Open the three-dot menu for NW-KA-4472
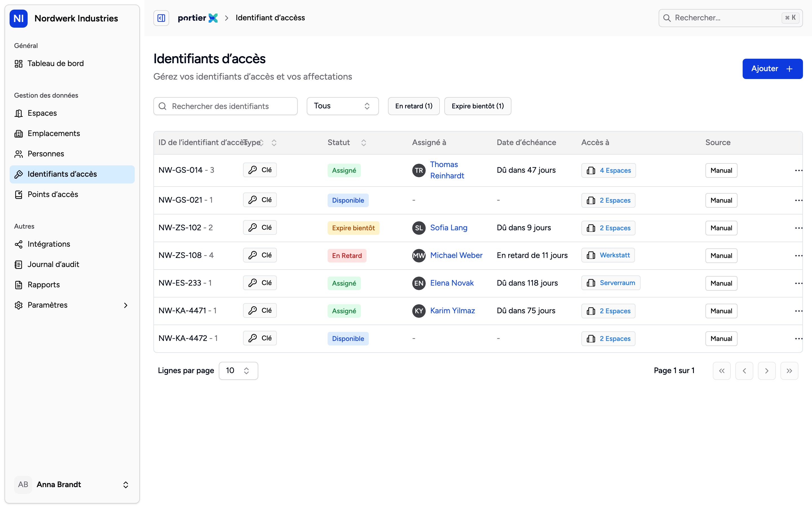The height and width of the screenshot is (508, 812). click(x=798, y=339)
